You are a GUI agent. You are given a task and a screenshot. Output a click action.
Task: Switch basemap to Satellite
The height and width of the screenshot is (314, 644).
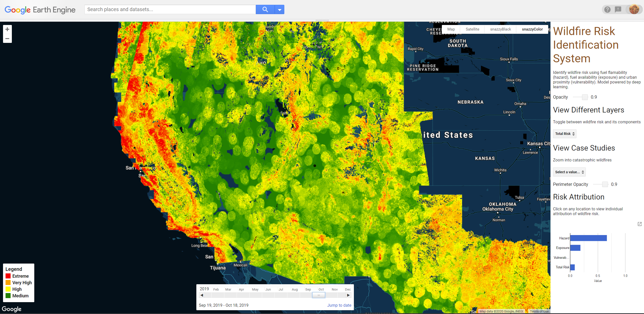coord(472,29)
